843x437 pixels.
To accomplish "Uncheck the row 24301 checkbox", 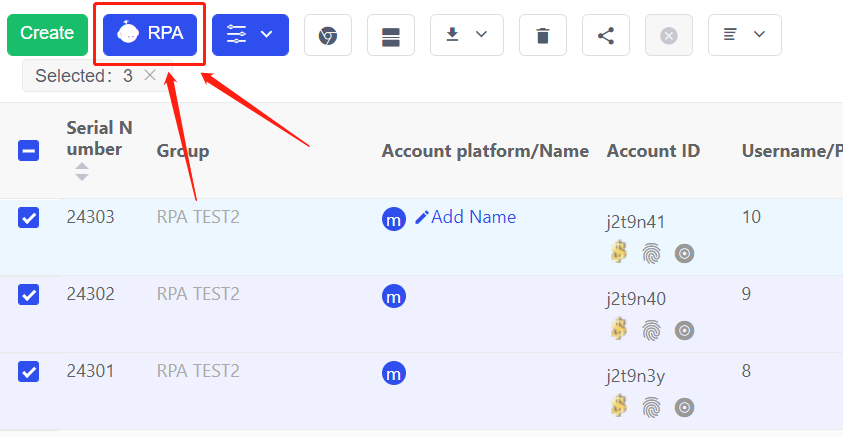I will coord(28,371).
